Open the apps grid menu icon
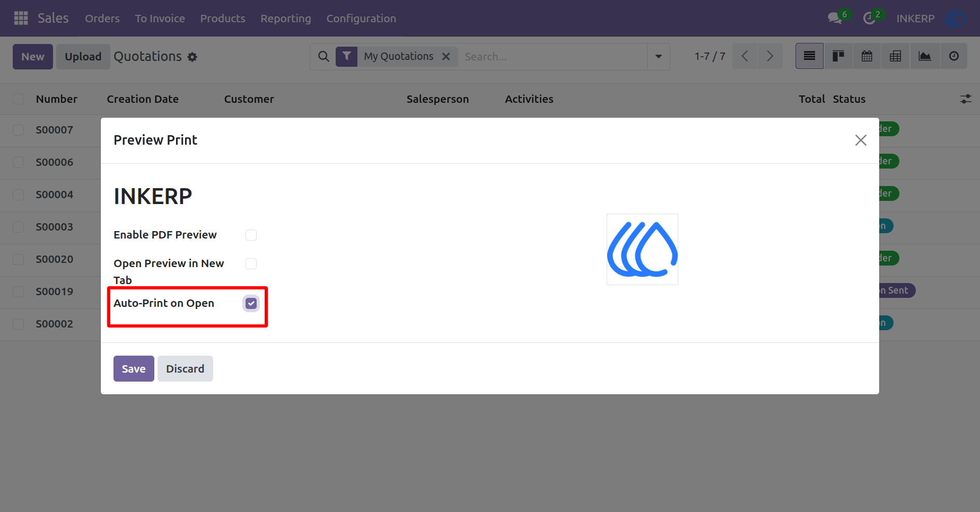The height and width of the screenshot is (512, 980). pos(21,18)
